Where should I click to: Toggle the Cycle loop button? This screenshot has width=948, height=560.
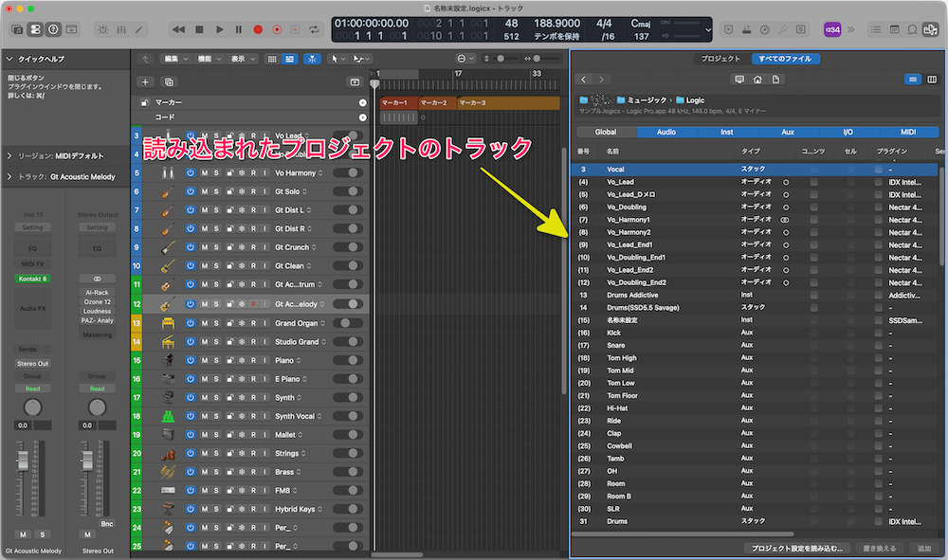(x=314, y=29)
